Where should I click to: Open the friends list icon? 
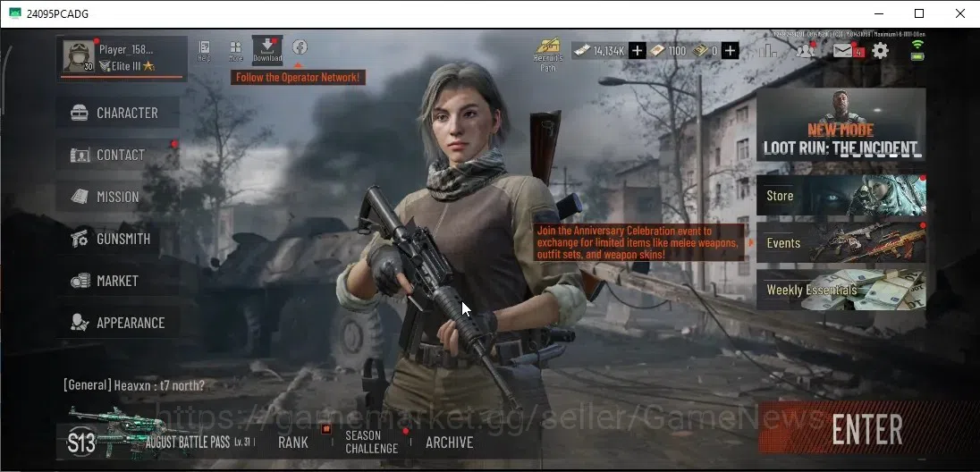[806, 50]
